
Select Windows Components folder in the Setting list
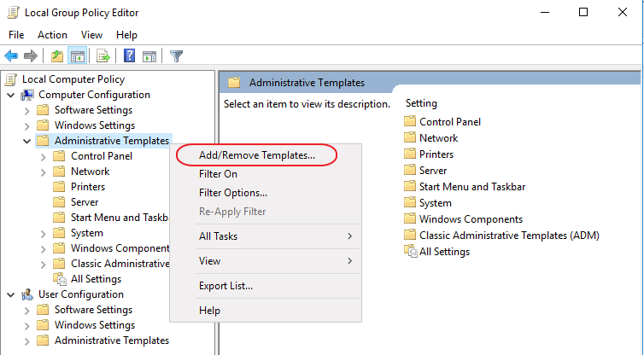(471, 219)
